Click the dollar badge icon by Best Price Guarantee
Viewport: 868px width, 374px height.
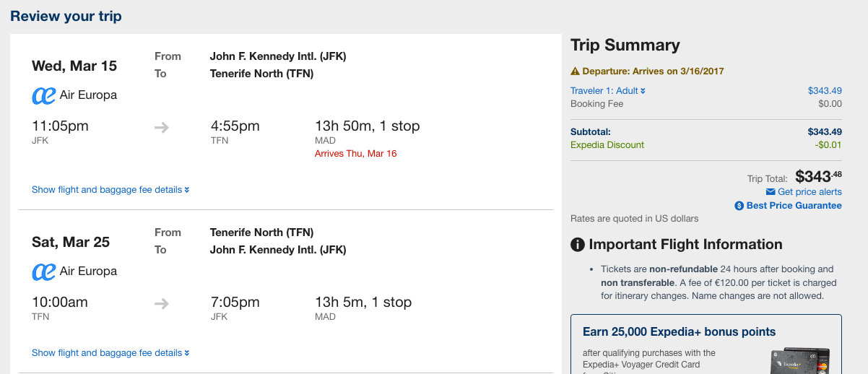[739, 206]
